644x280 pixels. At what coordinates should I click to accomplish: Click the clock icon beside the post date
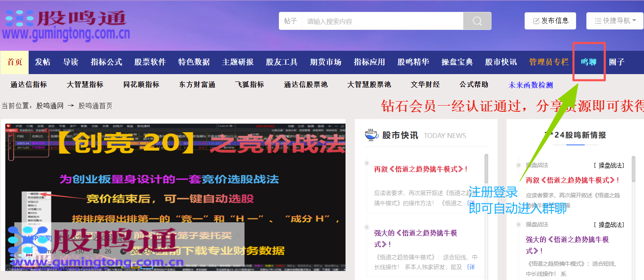click(x=123, y=251)
